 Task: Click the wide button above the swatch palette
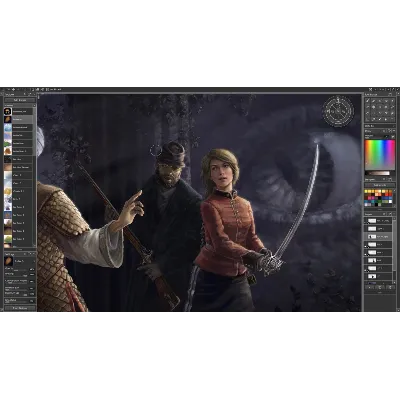380,185
